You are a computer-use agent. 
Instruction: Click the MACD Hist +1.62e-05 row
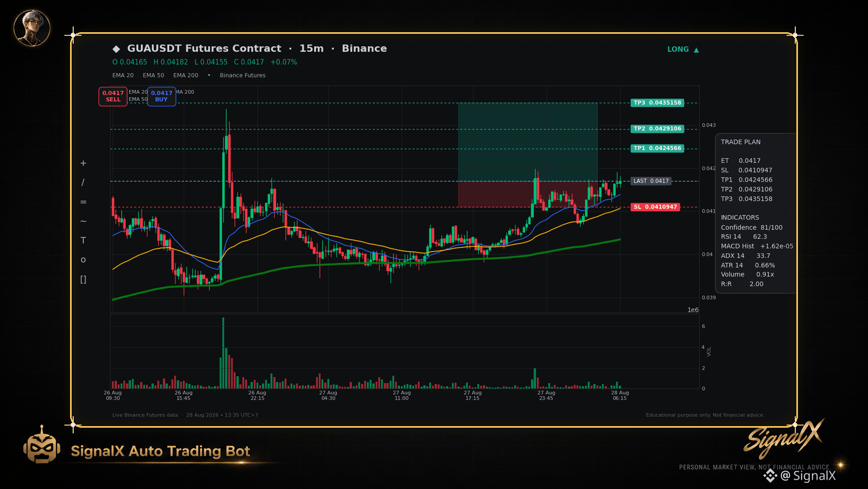(757, 246)
